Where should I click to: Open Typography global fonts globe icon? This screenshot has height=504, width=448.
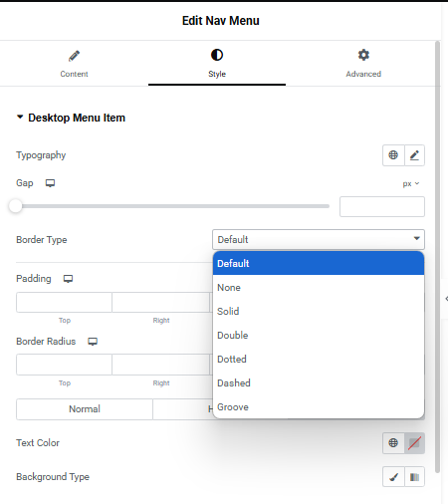[393, 155]
